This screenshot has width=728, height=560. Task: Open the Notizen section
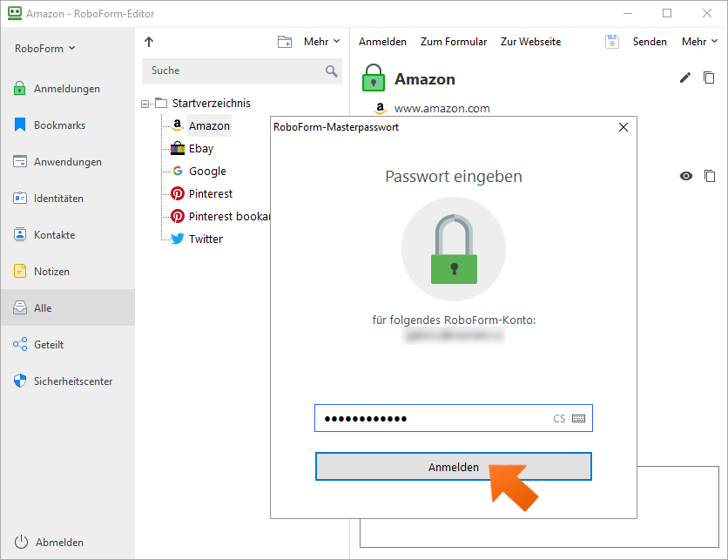click(x=68, y=271)
